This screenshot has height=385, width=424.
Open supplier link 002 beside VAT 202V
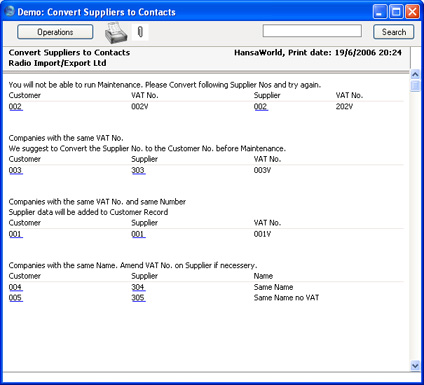point(261,107)
